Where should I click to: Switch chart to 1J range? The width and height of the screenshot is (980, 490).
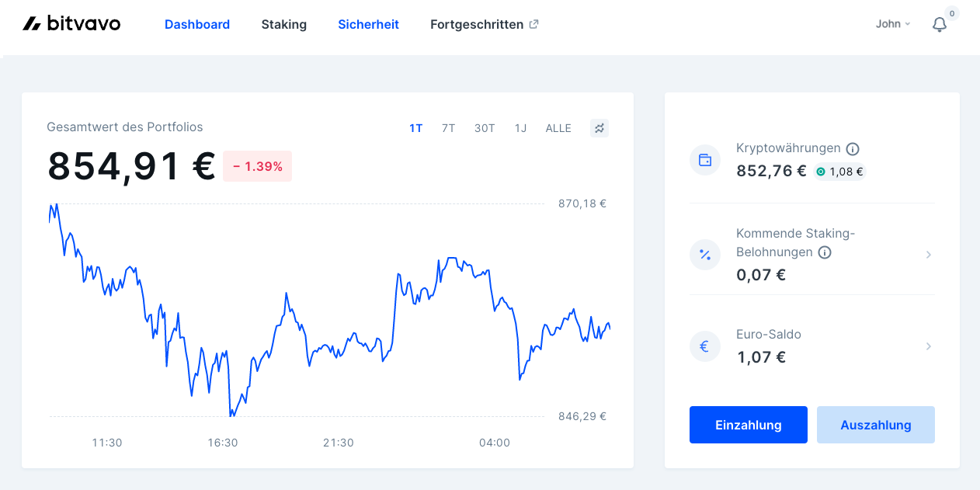pos(520,128)
